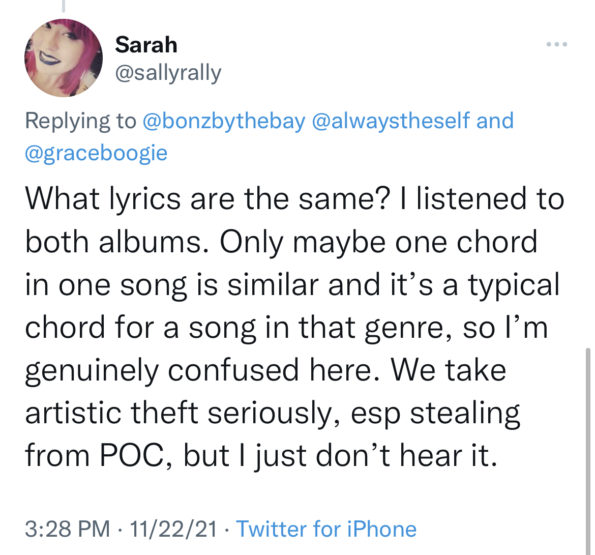Visit @bonzbythebay's profile
The height and width of the screenshot is (555, 595).
point(224,121)
